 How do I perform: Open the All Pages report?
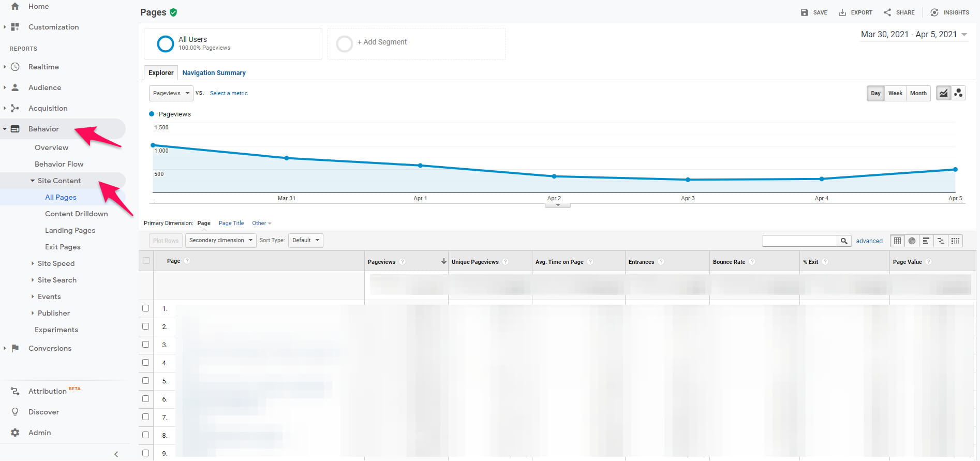point(61,197)
